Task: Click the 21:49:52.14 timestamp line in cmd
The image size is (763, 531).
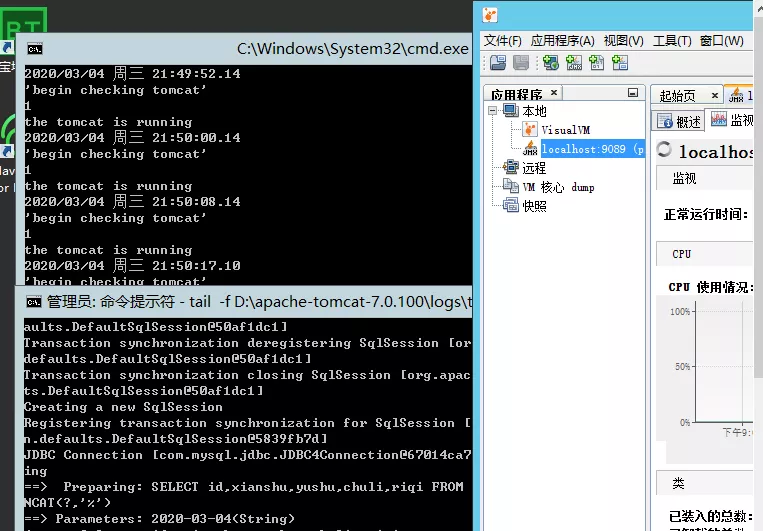Action: 132,74
